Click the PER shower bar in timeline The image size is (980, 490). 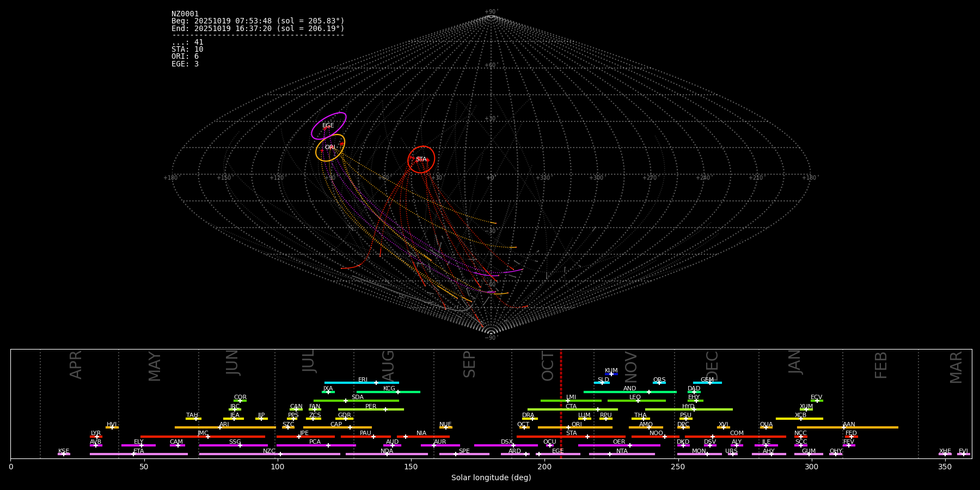[370, 409]
